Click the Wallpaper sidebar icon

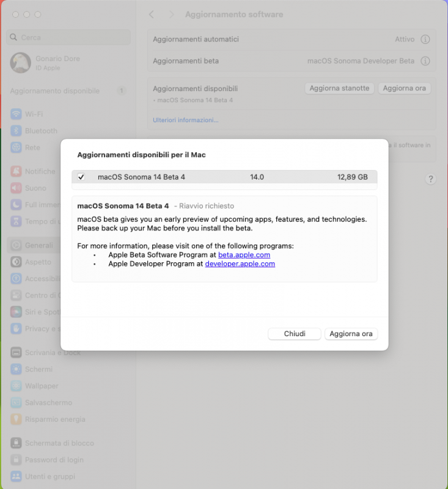point(16,386)
